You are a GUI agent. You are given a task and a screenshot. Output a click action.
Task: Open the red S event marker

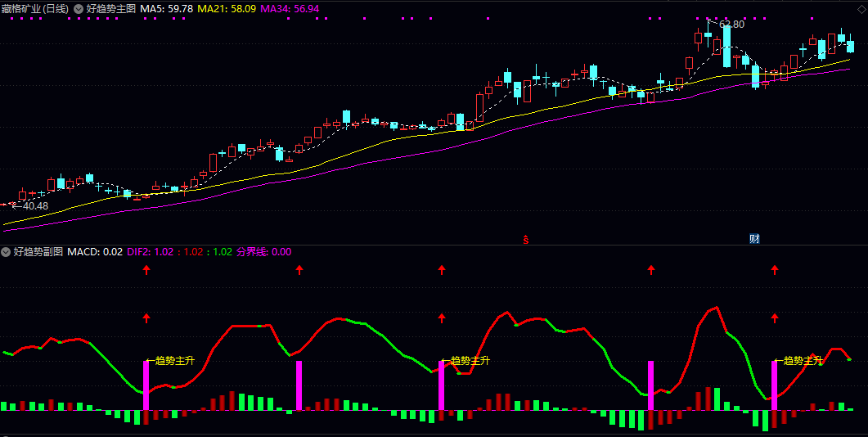click(526, 239)
